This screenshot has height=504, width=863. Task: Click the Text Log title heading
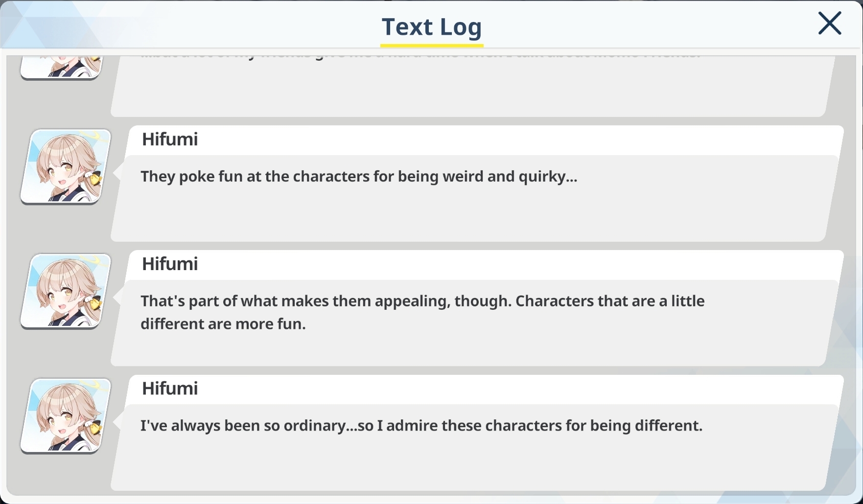[x=432, y=26]
